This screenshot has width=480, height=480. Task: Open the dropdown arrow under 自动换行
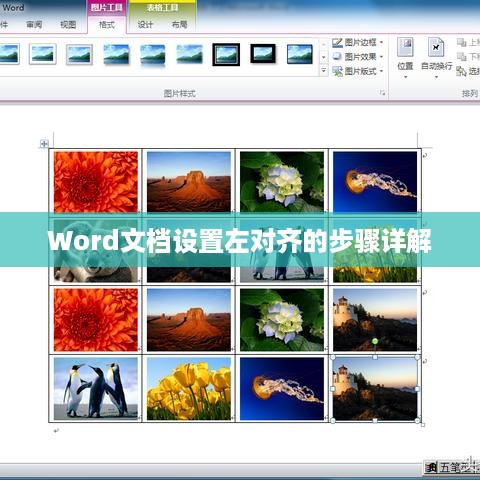pos(436,77)
